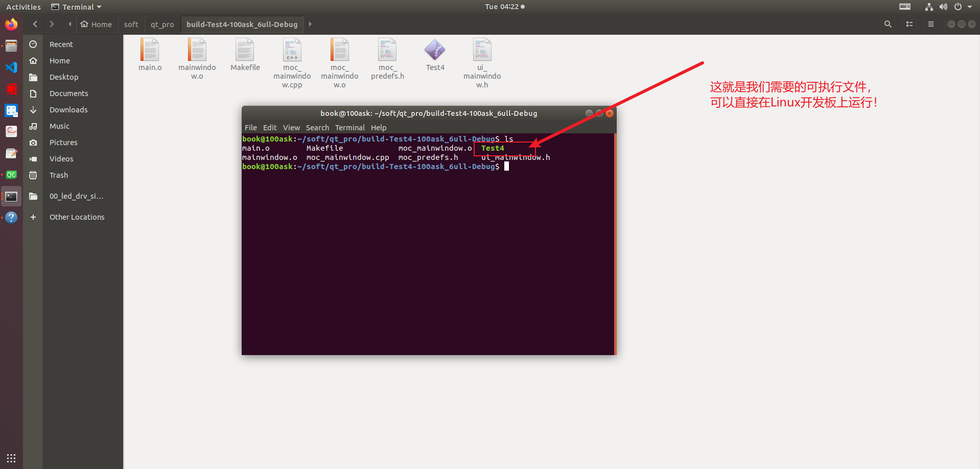This screenshot has width=980, height=469.
Task: Open the search icon in file manager toolbar
Action: pos(888,24)
